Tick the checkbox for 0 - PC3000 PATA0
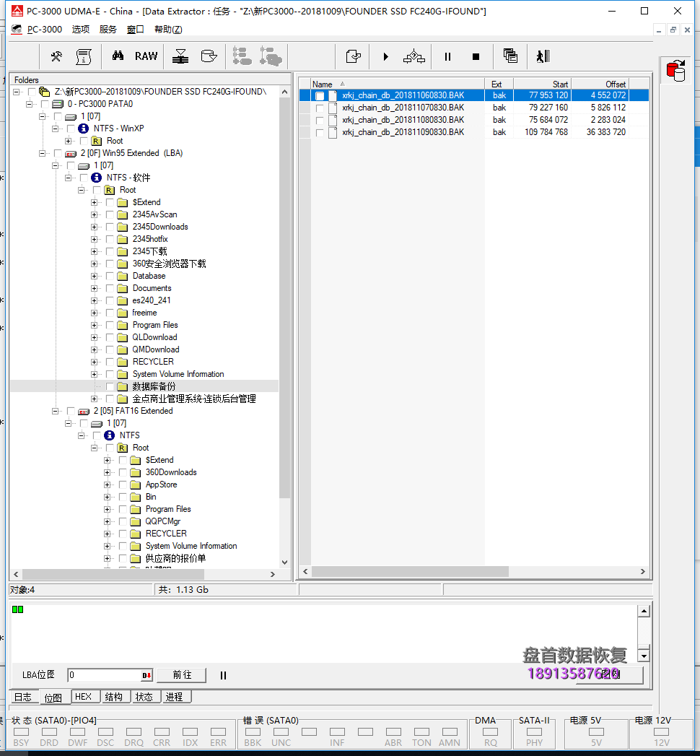Viewport: 700px width, 756px height. point(45,104)
